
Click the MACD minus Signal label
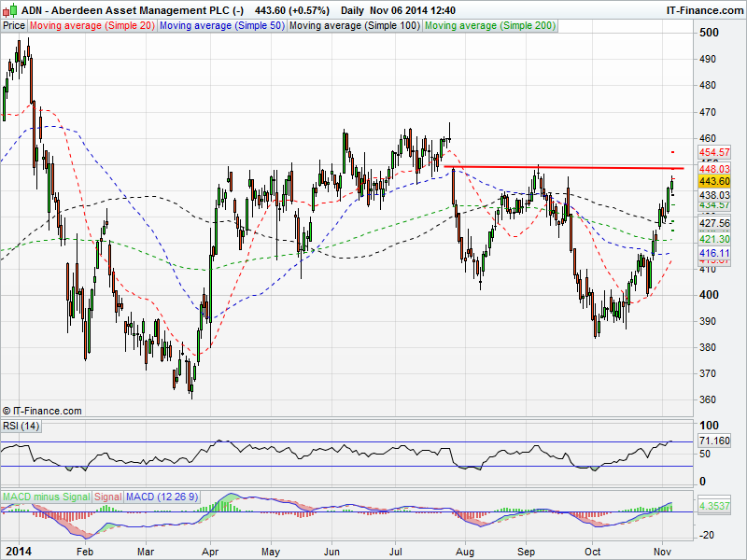coord(47,496)
